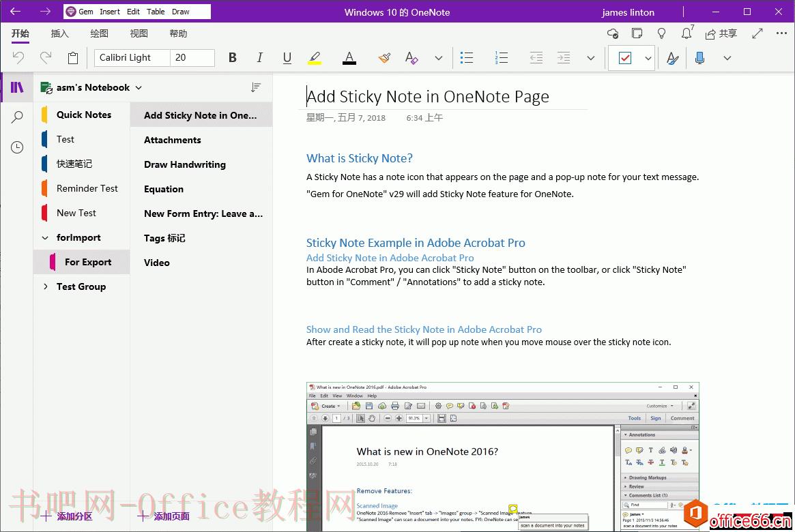Viewport: 795px width, 532px height.
Task: Open the asm's Notebook dropdown
Action: pos(91,88)
